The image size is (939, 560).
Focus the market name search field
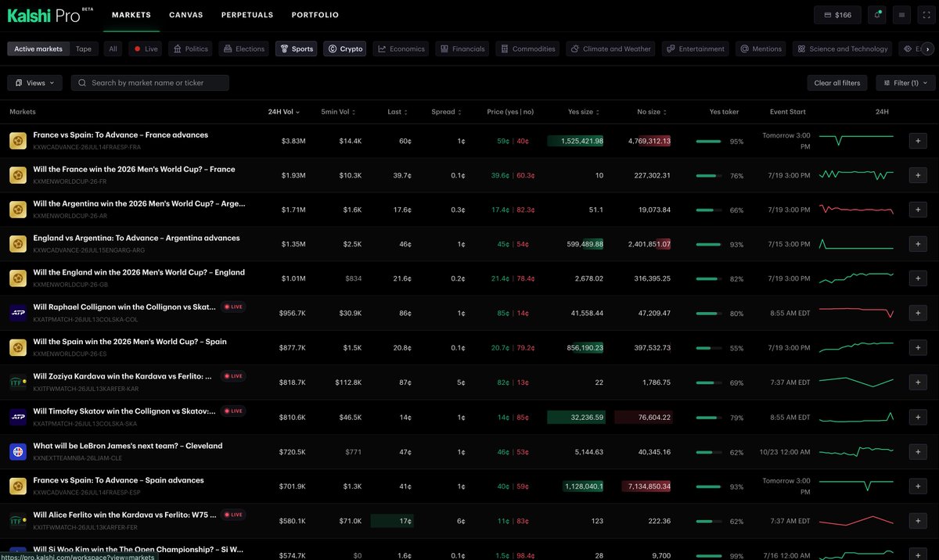point(150,82)
